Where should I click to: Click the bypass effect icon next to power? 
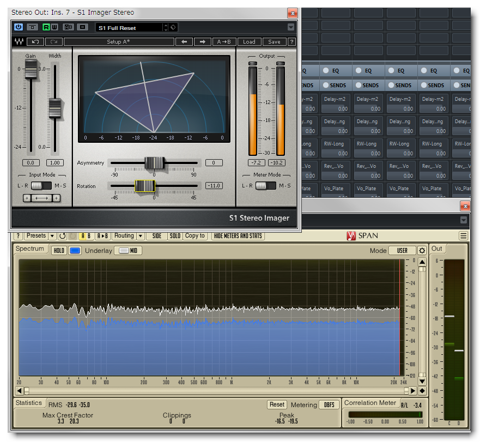click(32, 27)
